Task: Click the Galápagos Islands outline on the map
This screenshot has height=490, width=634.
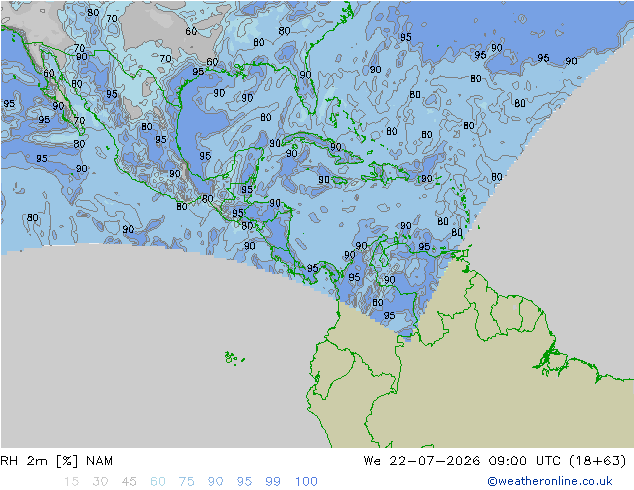Action: click(x=234, y=358)
